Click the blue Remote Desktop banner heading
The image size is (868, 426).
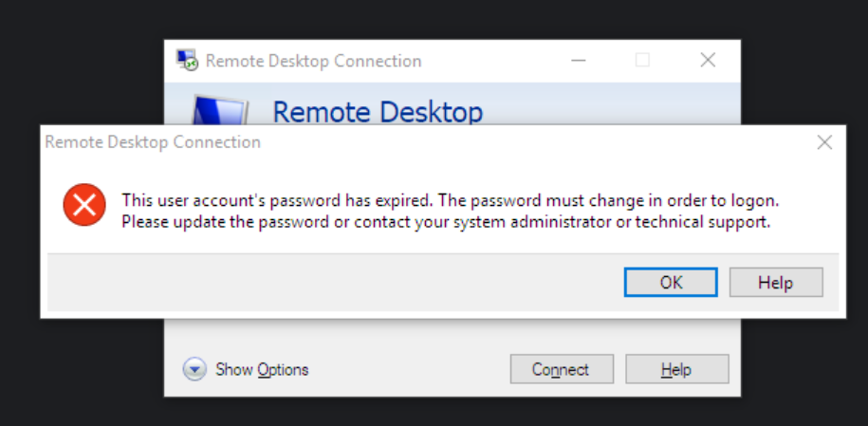[x=378, y=112]
